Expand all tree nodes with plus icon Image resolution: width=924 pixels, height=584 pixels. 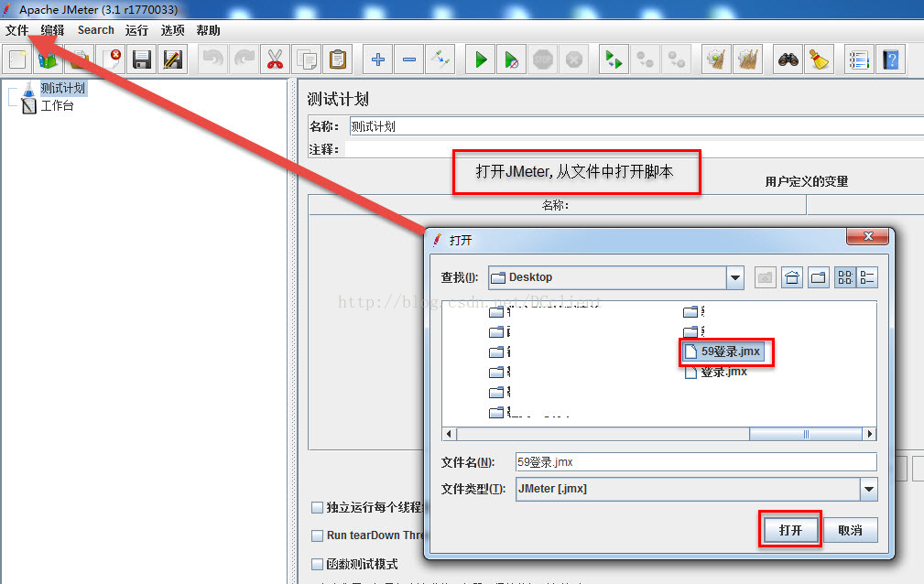click(x=377, y=59)
